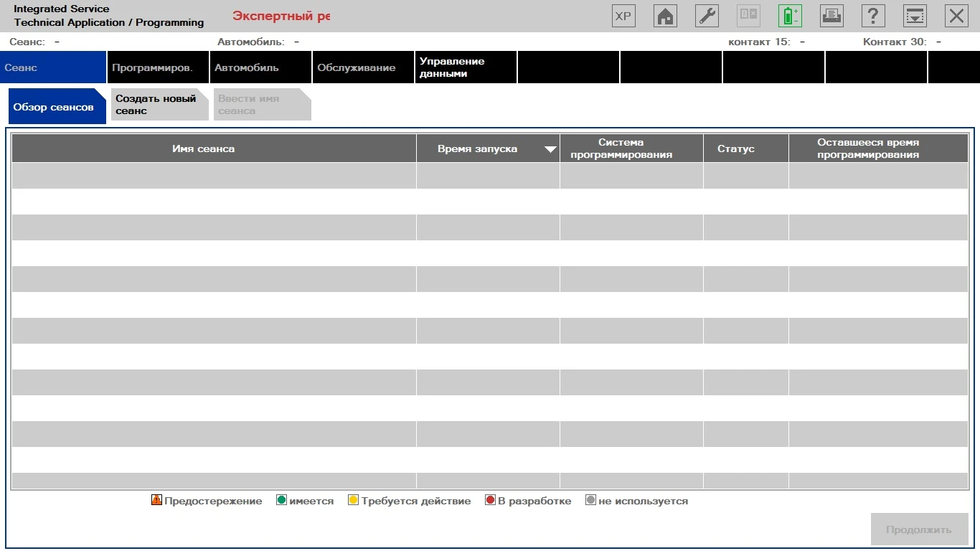Click the yellow Требуется действие legend indicator
This screenshot has width=980, height=551.
[x=353, y=500]
